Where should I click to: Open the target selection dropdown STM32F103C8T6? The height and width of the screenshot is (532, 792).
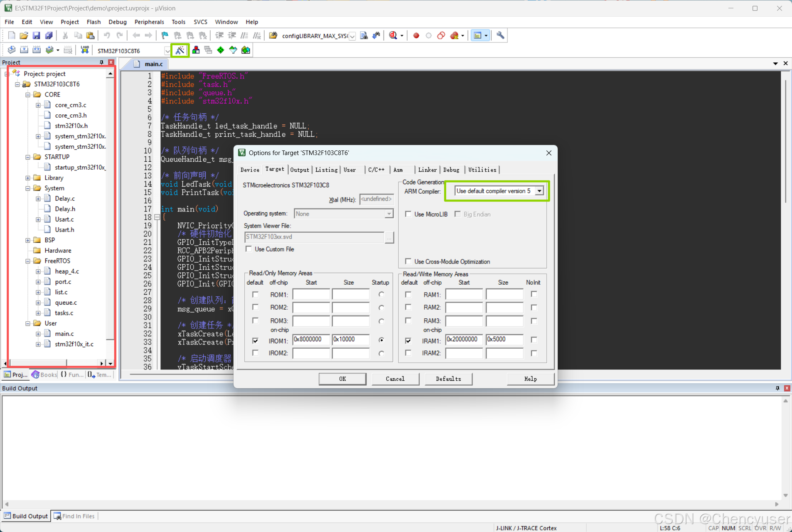(167, 51)
